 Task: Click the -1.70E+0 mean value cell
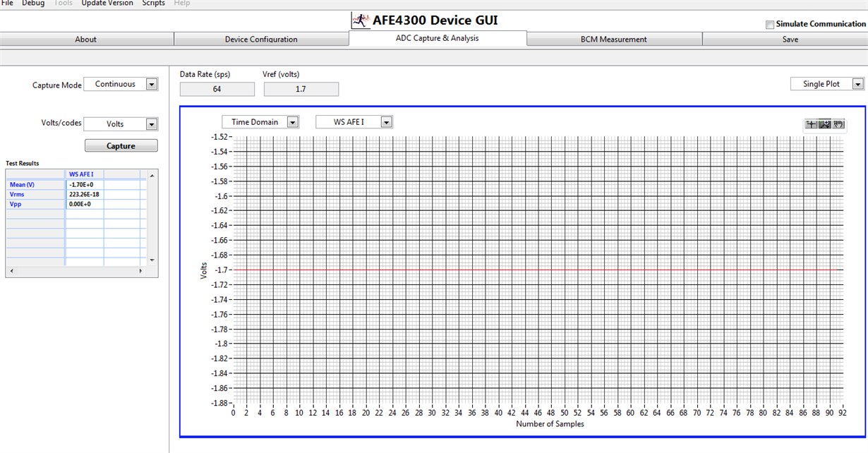tap(85, 184)
